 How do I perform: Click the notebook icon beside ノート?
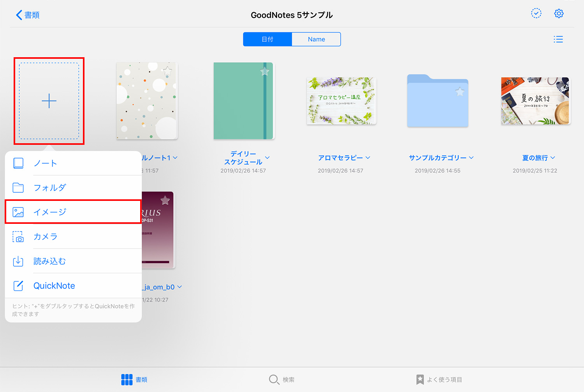tap(18, 163)
